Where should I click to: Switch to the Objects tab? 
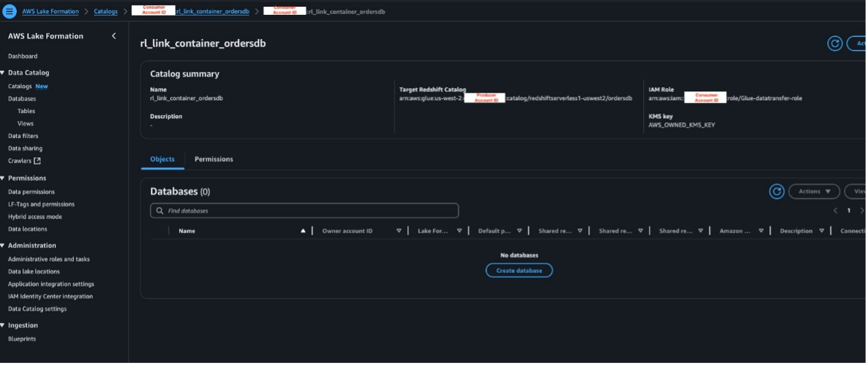pyautogui.click(x=163, y=159)
